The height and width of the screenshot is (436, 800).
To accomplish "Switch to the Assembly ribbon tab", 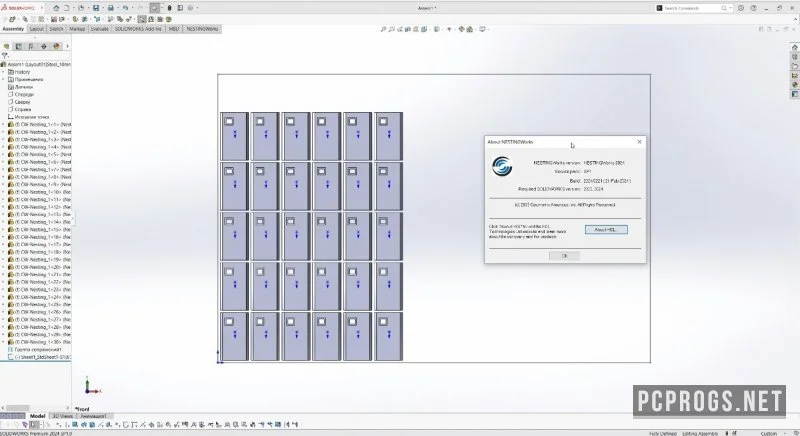I will pyautogui.click(x=13, y=29).
